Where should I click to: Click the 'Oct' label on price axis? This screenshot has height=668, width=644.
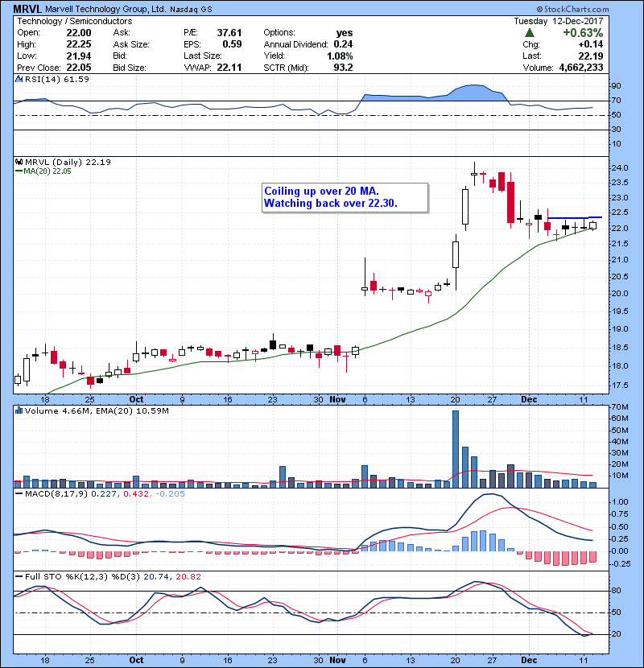click(x=136, y=400)
